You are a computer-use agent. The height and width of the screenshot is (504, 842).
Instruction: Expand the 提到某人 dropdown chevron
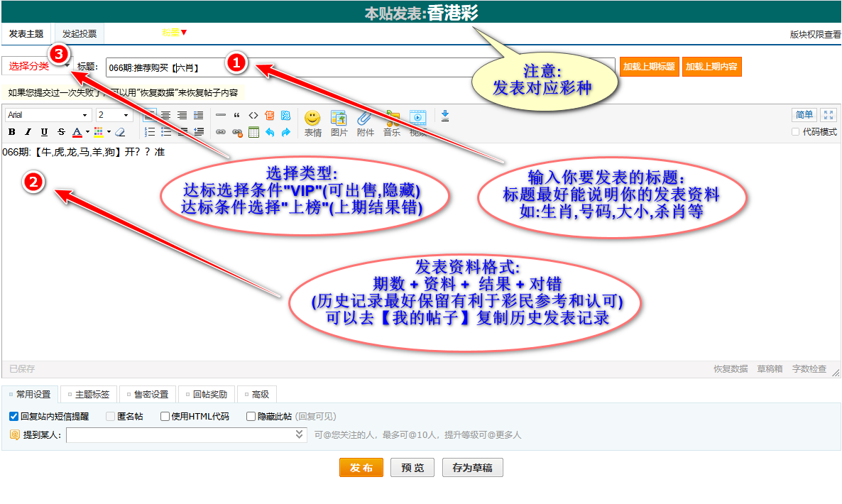[300, 434]
